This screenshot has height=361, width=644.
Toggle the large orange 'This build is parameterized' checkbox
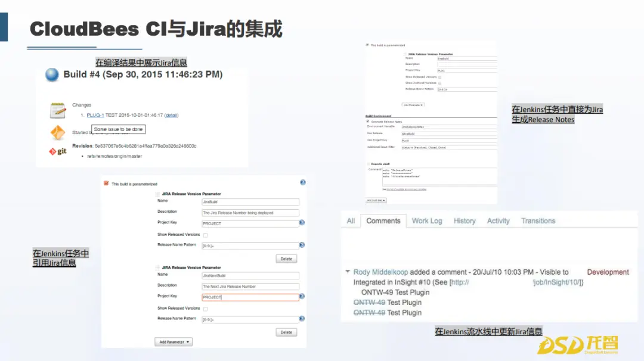point(106,183)
